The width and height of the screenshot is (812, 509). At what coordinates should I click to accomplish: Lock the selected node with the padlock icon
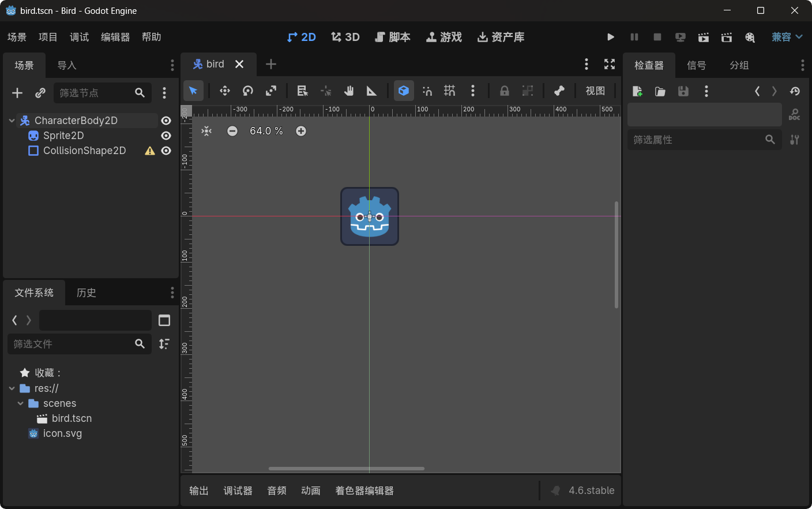505,91
